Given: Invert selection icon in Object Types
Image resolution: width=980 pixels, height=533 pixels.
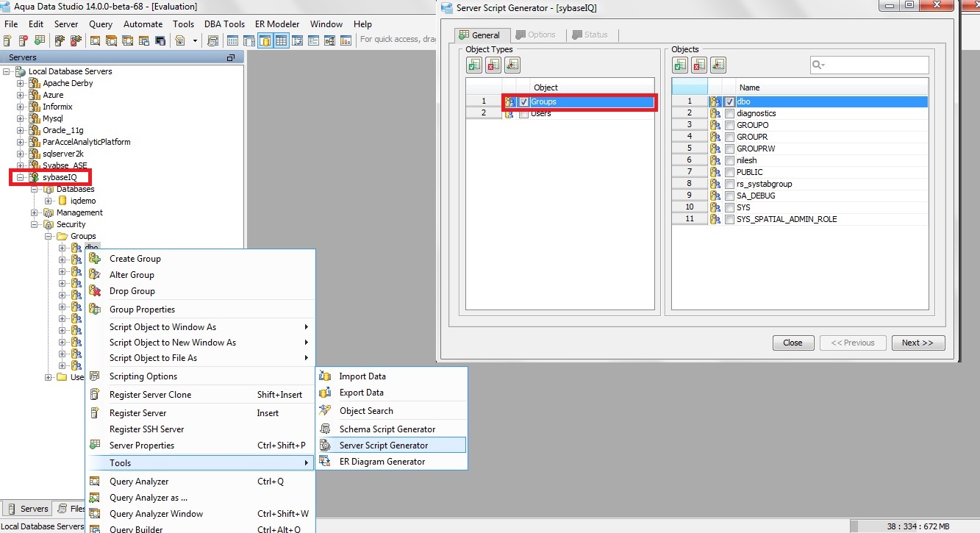Looking at the screenshot, I should point(512,65).
